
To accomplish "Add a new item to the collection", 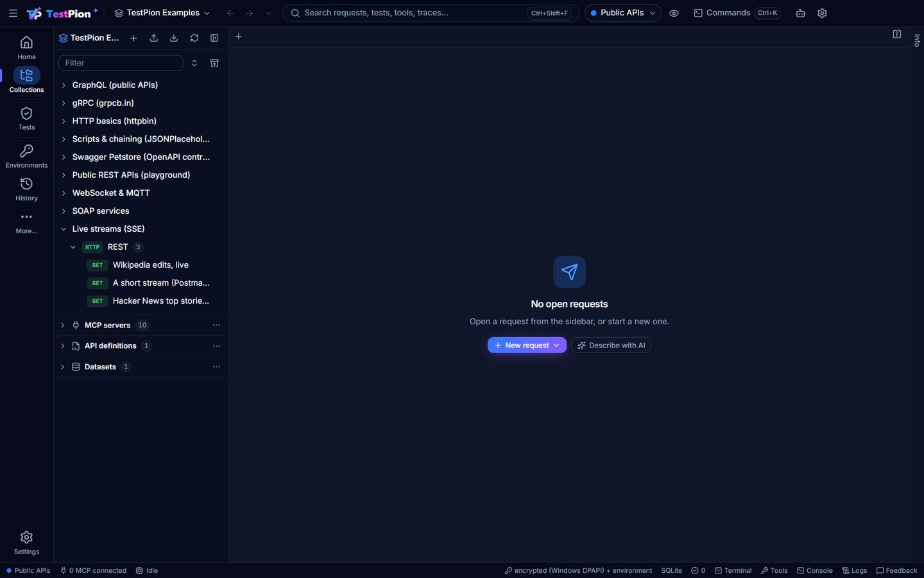I will pyautogui.click(x=133, y=38).
